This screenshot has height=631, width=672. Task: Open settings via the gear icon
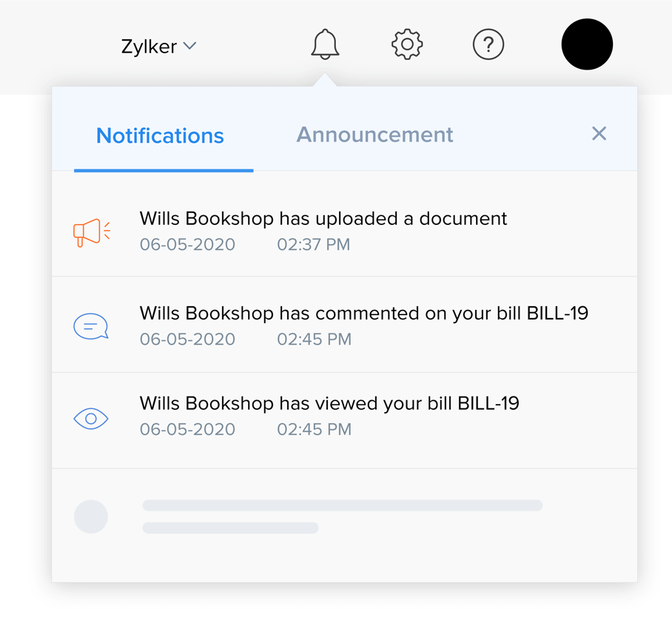click(x=407, y=45)
